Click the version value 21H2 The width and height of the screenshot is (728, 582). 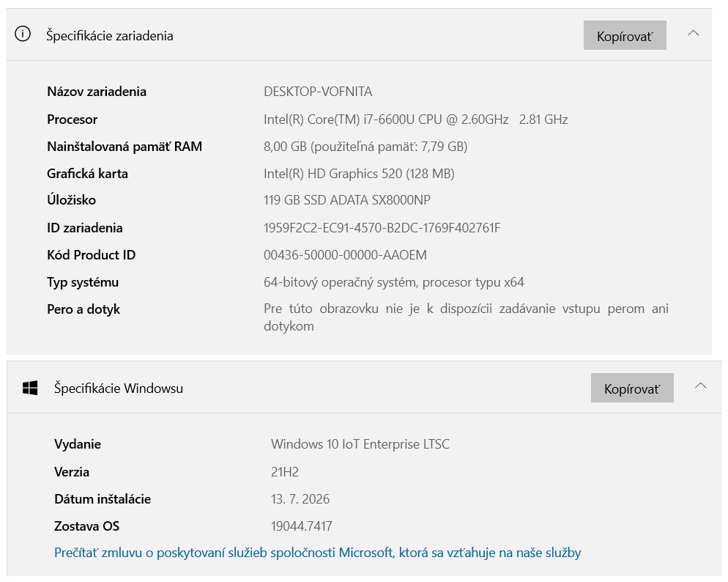coord(285,472)
